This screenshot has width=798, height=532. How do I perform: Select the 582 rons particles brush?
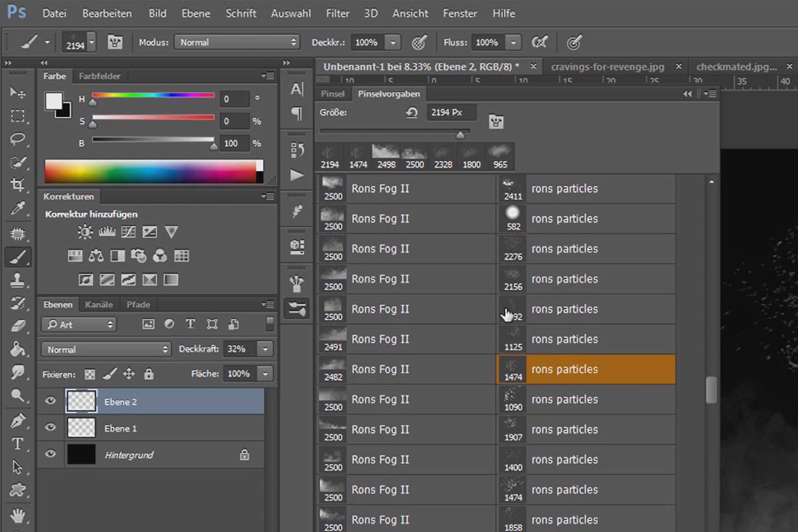point(586,219)
